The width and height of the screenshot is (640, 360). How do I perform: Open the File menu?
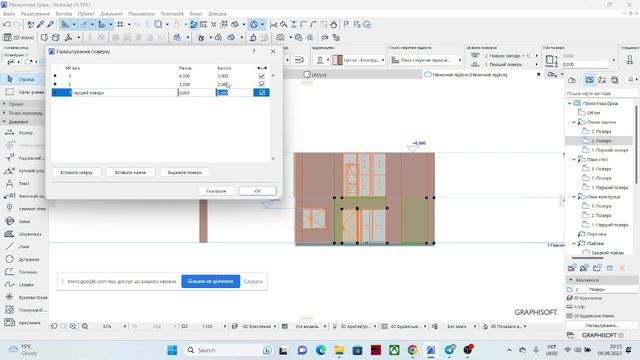coord(9,13)
